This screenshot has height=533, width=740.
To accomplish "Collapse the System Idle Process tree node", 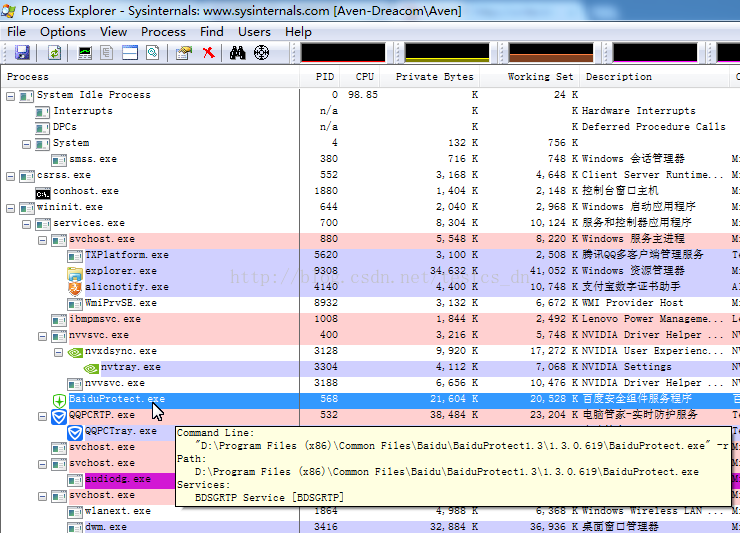I will [x=10, y=97].
